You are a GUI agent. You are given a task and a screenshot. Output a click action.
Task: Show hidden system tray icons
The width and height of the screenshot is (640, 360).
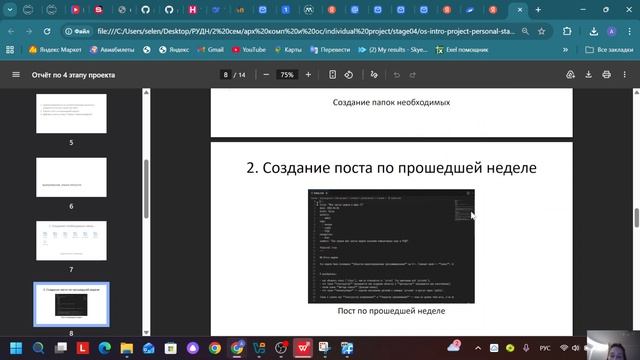pyautogui.click(x=478, y=348)
